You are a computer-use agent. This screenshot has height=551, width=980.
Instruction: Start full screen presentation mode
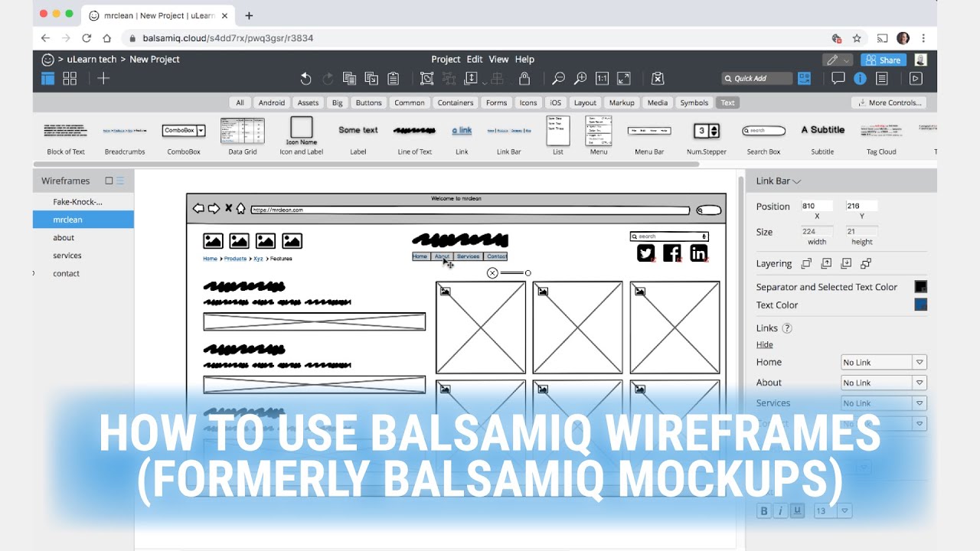[x=916, y=78]
